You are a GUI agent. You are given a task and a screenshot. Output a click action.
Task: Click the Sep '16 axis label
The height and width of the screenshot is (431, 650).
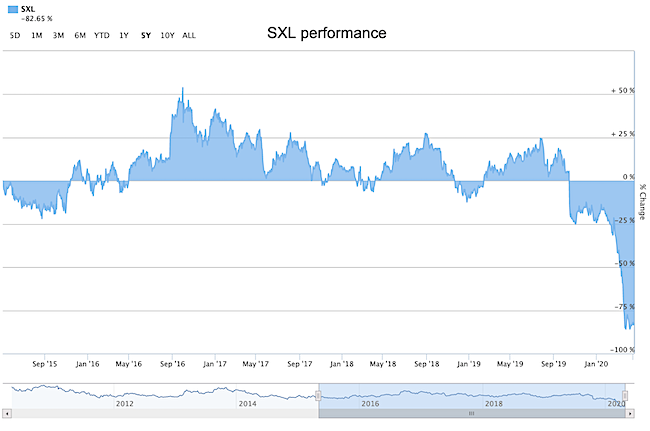click(172, 364)
